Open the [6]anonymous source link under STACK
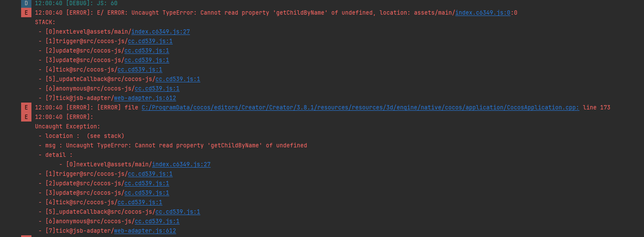 coord(157,88)
